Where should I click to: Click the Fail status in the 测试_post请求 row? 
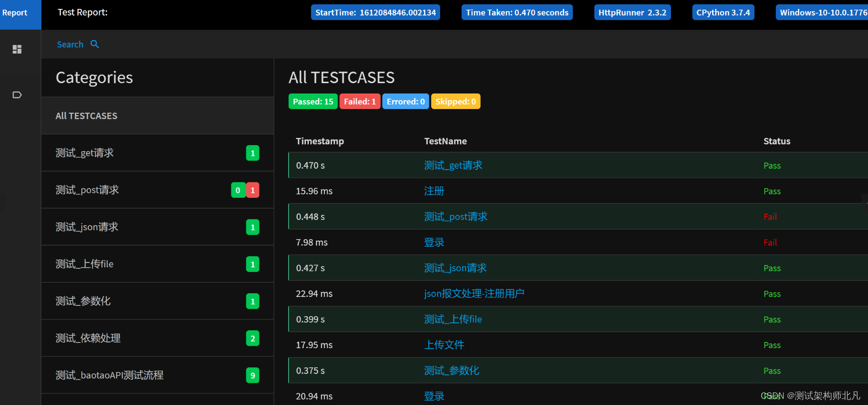(770, 217)
